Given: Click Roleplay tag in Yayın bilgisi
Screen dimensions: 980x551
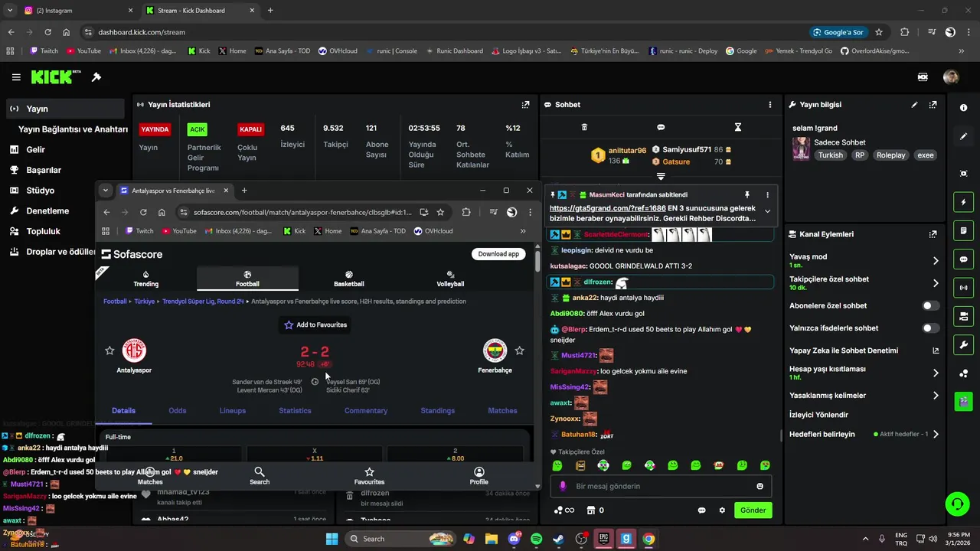Looking at the screenshot, I should 891,155.
